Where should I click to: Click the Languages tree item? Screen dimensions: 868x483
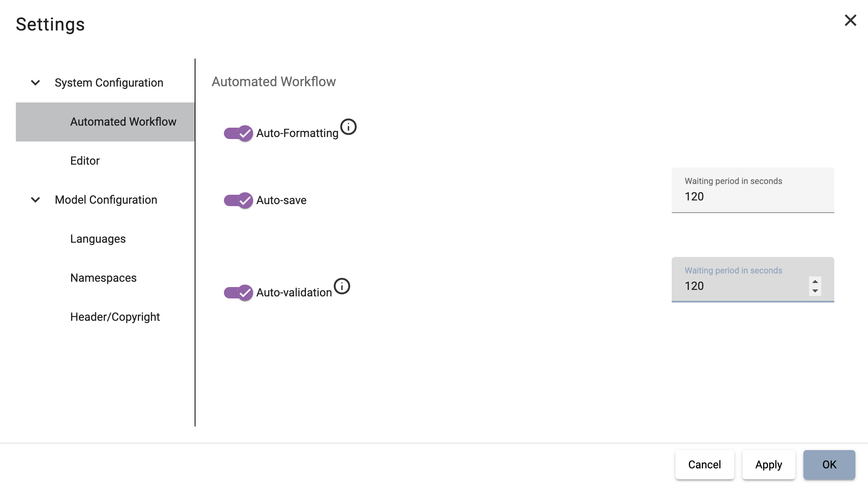click(x=98, y=239)
